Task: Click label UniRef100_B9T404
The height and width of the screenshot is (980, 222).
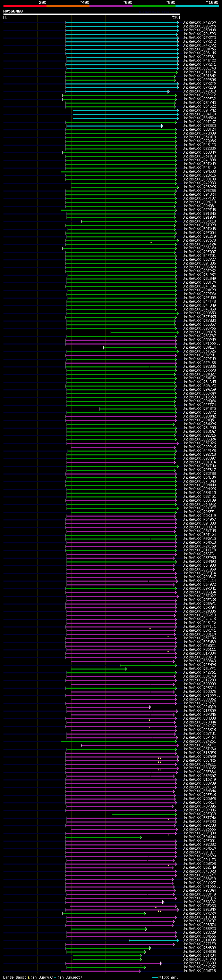Action: click(199, 535)
